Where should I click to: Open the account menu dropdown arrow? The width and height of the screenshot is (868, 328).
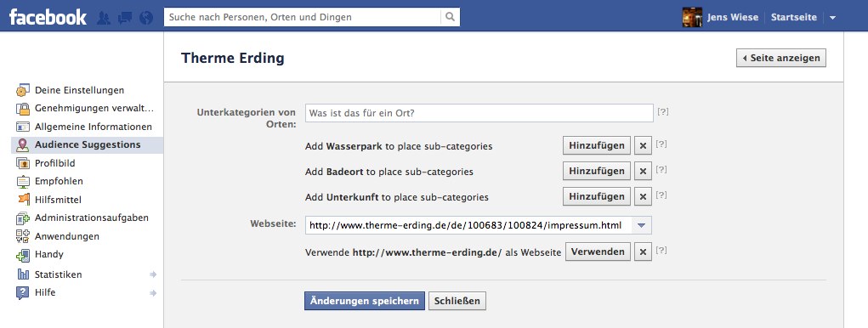click(x=832, y=18)
